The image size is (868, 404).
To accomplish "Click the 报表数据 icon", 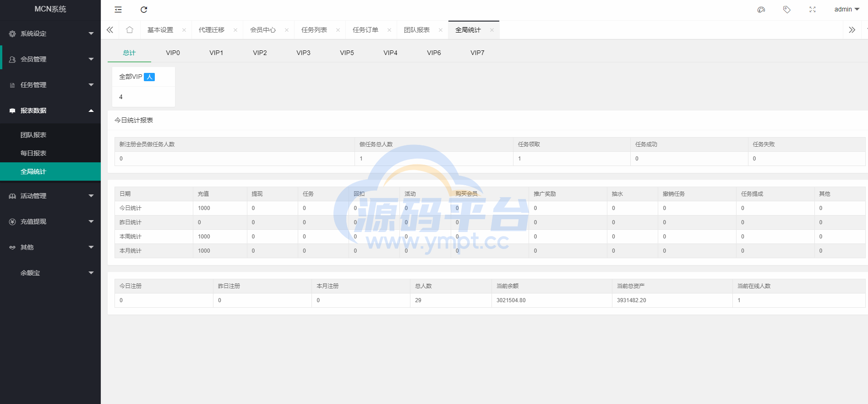I will click(12, 111).
